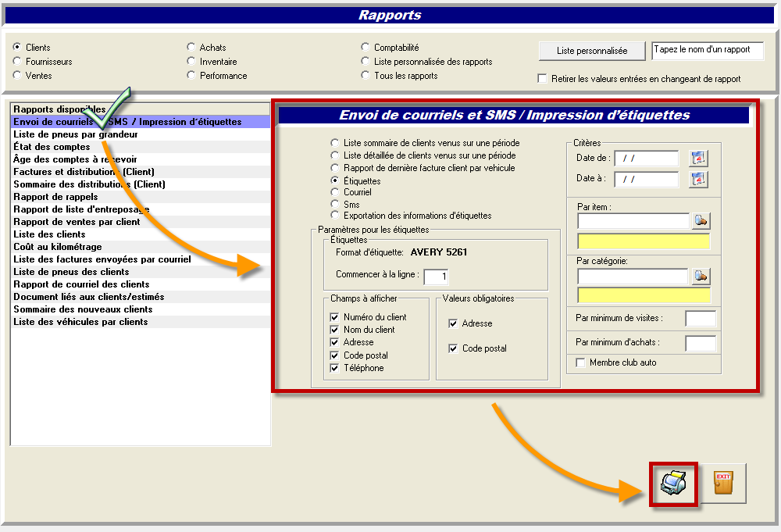Select the Ventes report category

(17, 75)
